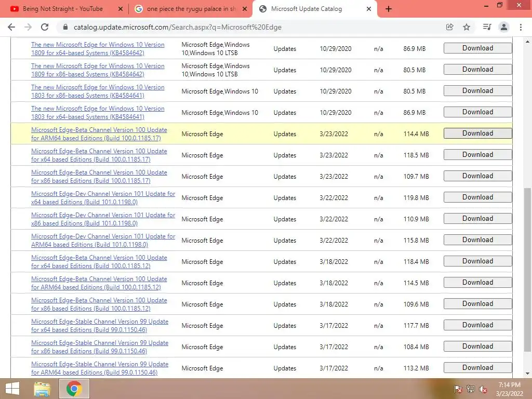This screenshot has width=532, height=399.
Task: Download the 110.9 MB Dev x86 update
Action: pos(478,219)
